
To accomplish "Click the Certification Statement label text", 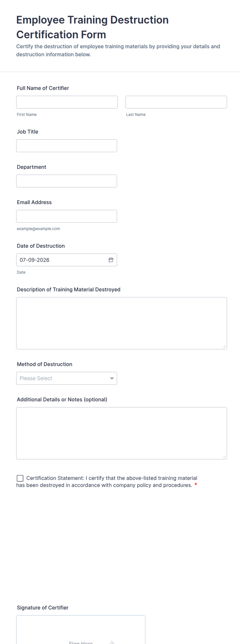I will coord(107,482).
